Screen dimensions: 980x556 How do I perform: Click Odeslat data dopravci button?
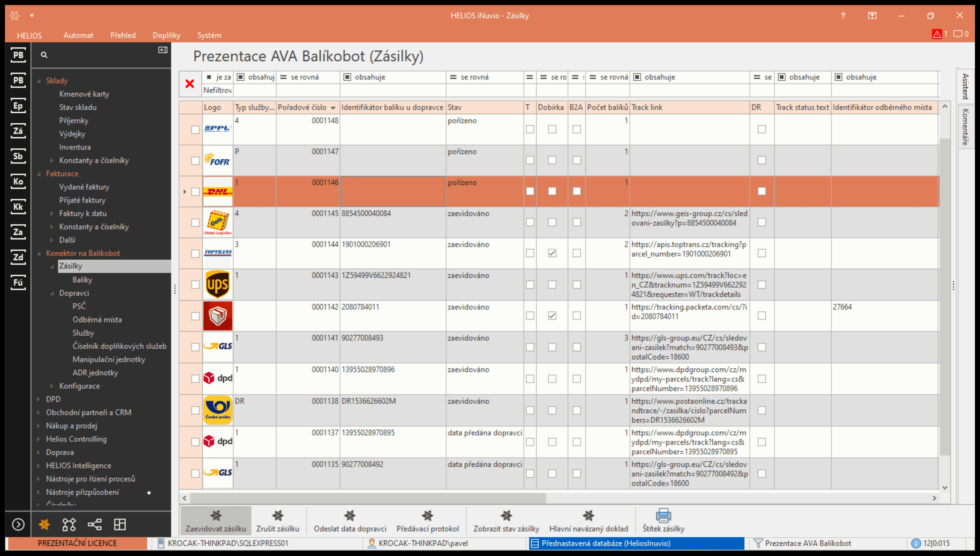tap(350, 520)
